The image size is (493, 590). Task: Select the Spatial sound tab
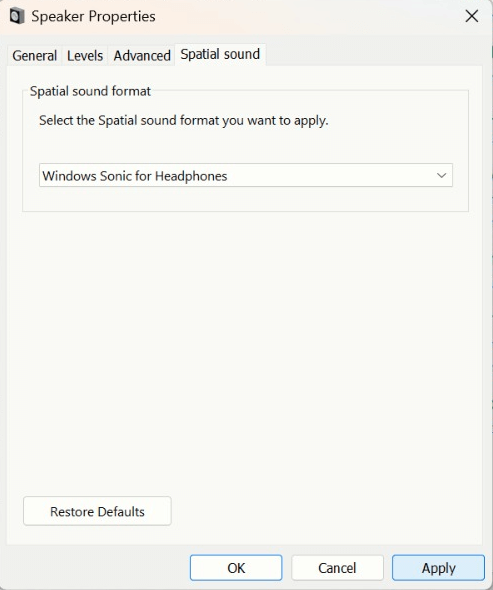[220, 54]
